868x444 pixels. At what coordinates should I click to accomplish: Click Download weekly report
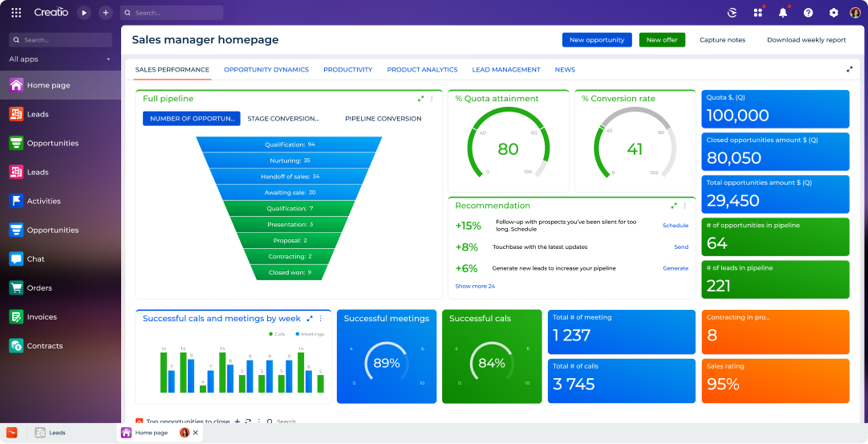point(806,40)
